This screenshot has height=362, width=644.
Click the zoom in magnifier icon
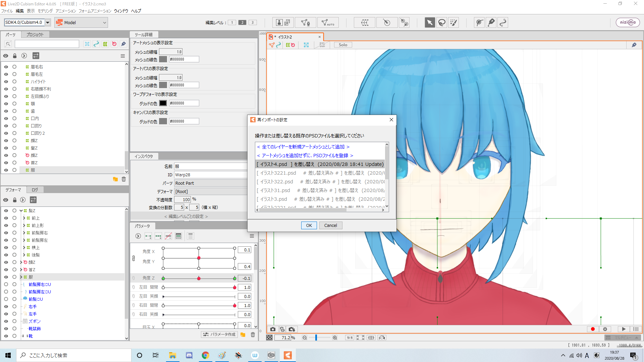334,338
